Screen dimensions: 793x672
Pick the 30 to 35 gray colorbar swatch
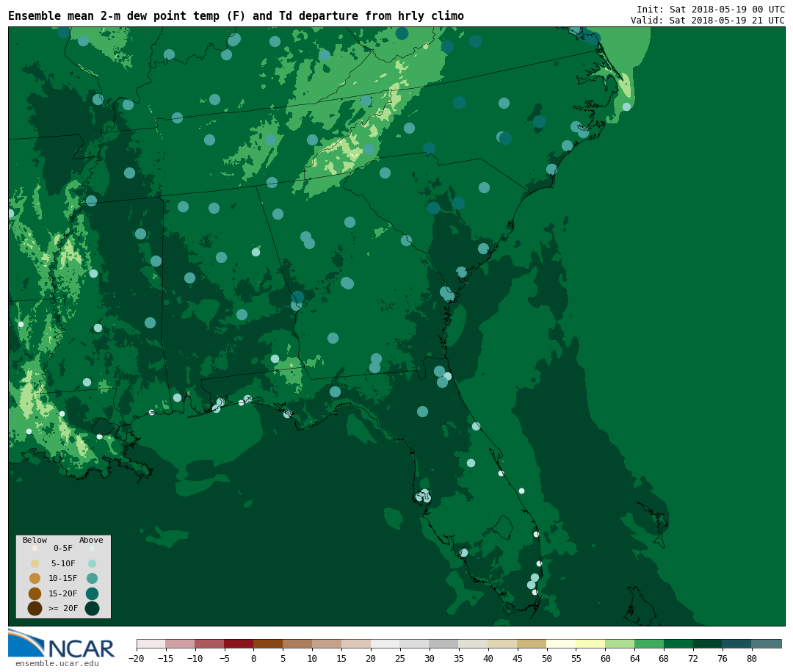(x=444, y=643)
